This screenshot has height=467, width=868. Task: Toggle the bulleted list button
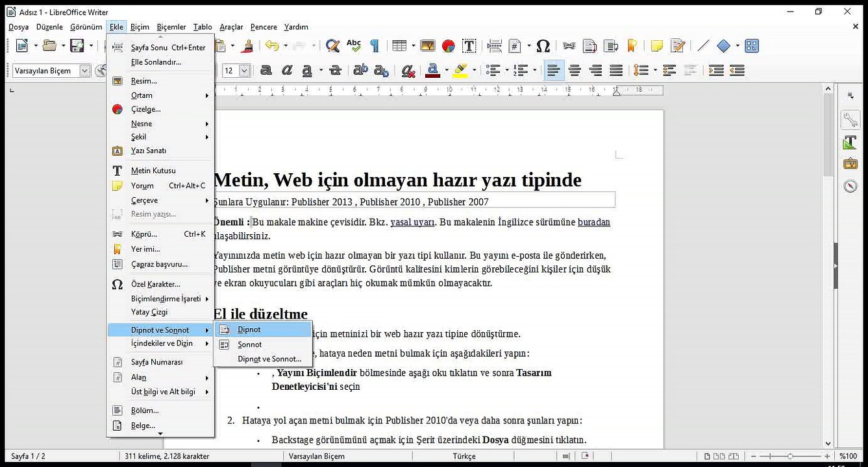click(x=493, y=70)
